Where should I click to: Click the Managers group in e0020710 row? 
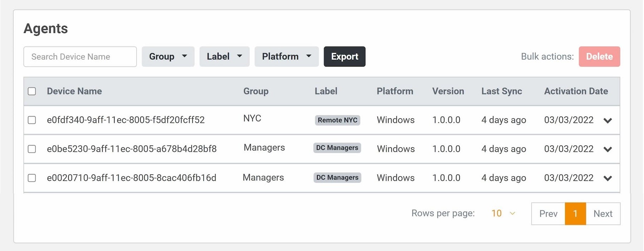pyautogui.click(x=263, y=178)
